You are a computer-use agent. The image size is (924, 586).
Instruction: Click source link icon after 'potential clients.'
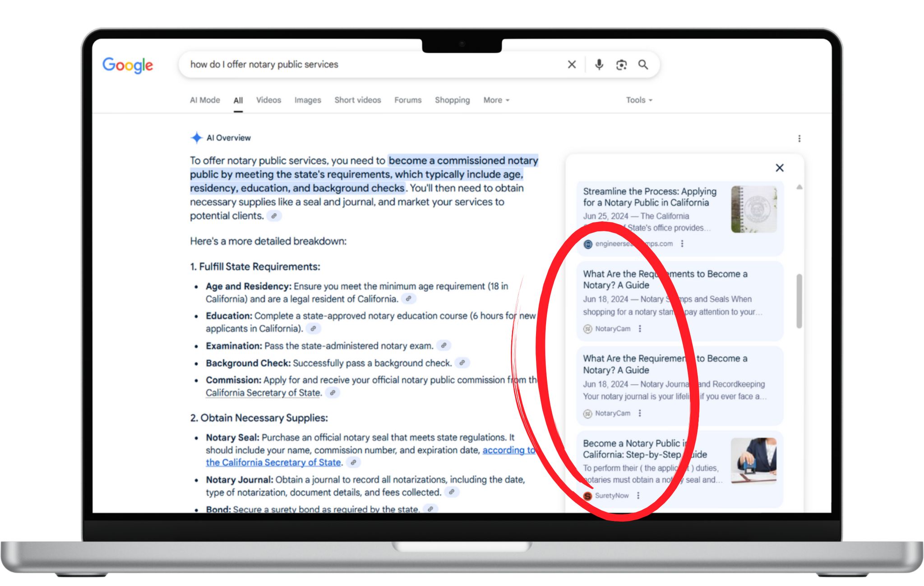coord(274,216)
